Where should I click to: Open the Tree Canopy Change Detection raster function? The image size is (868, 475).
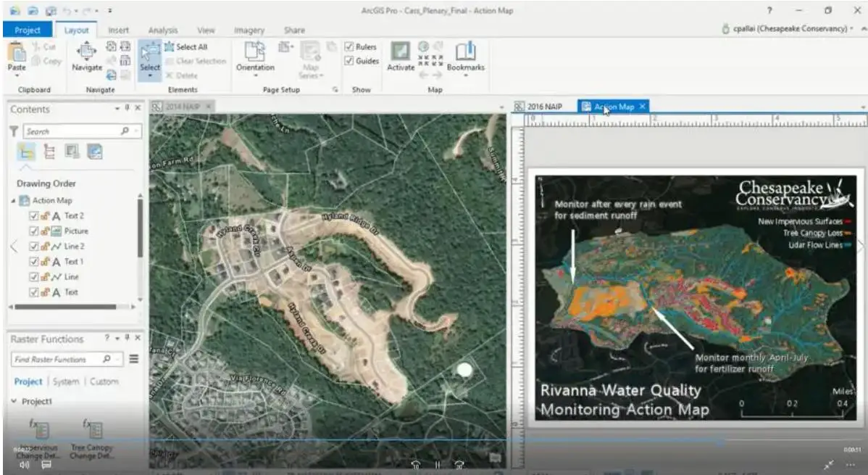[x=95, y=429]
